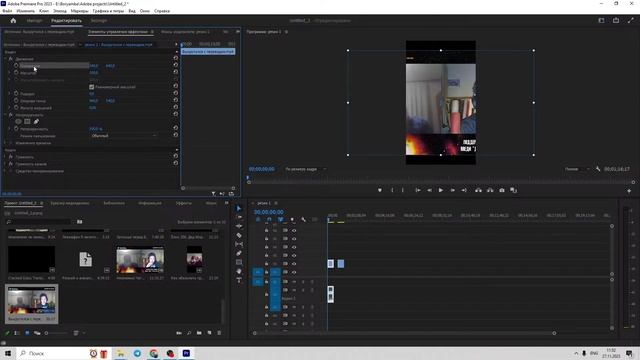Toggle Snap in the timeline
Screen dimensions: 640x360
click(269, 220)
